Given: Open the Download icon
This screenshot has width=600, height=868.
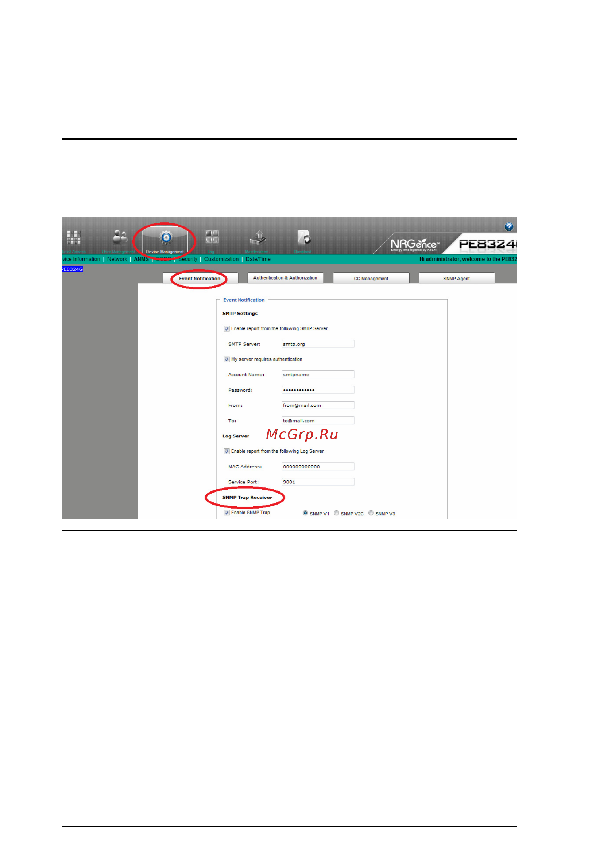Looking at the screenshot, I should tap(304, 237).
